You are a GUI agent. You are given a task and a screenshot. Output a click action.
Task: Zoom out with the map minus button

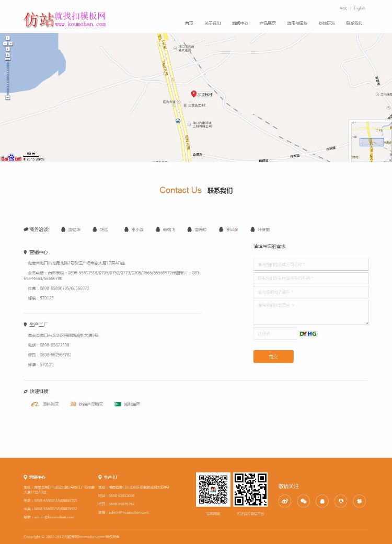point(8,98)
